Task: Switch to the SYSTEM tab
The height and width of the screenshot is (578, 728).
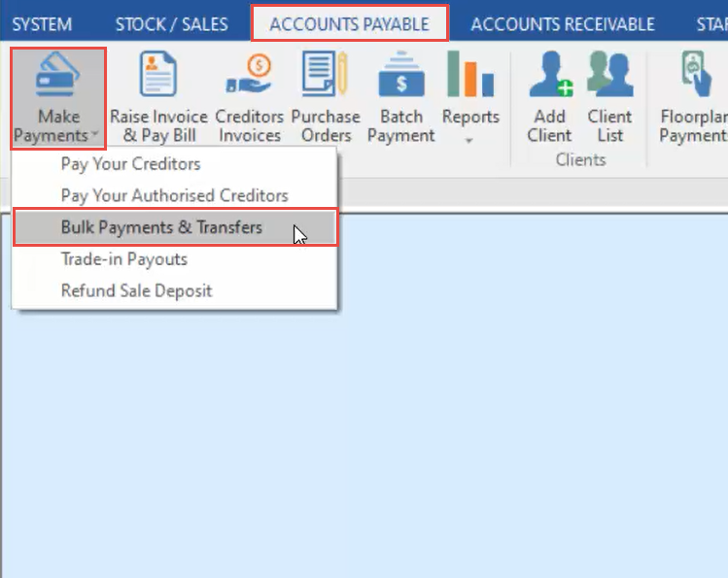Action: click(42, 24)
